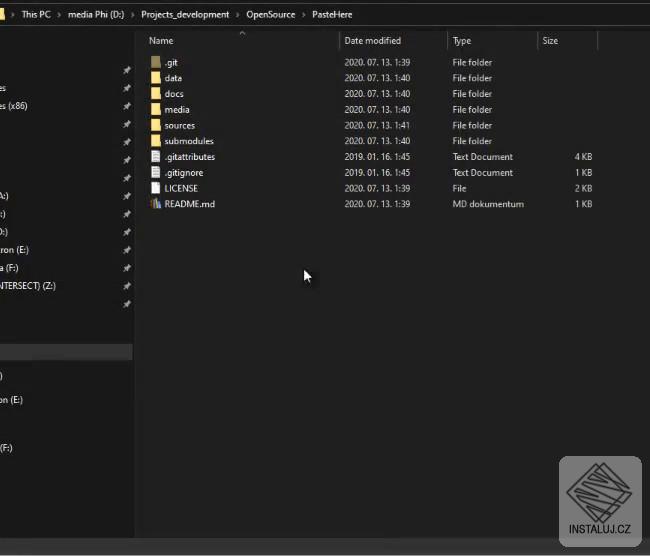Expand breadcrumb chevron after OpenSource
The height and width of the screenshot is (556, 650).
coord(303,15)
